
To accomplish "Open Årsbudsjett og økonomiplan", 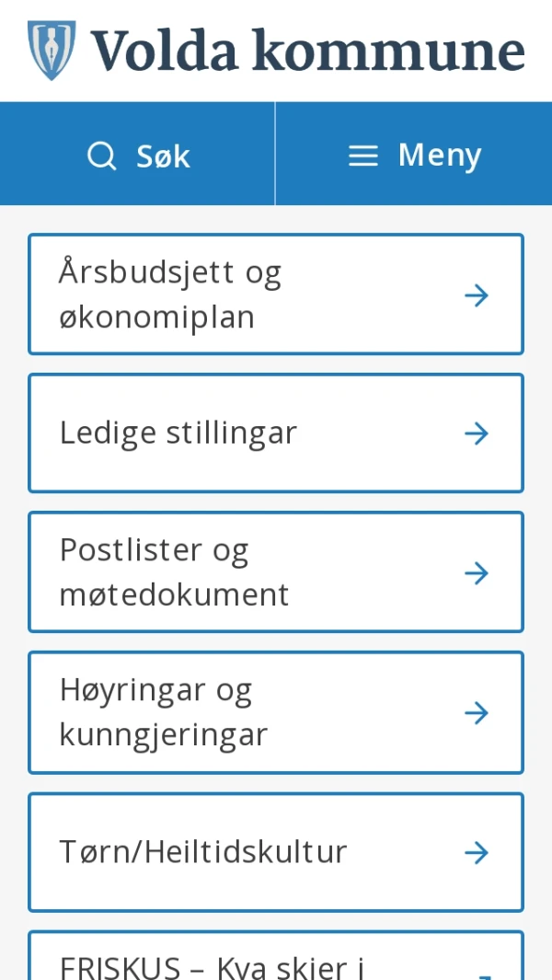I will 276,294.
